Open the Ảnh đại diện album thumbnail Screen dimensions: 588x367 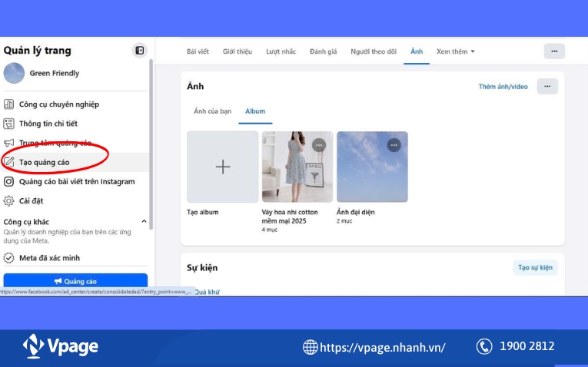tap(372, 167)
